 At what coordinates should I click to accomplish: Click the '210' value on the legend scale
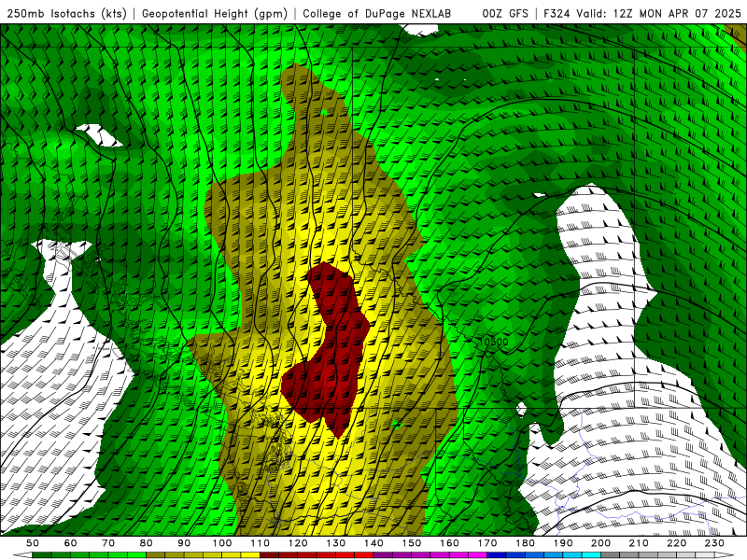pos(639,543)
